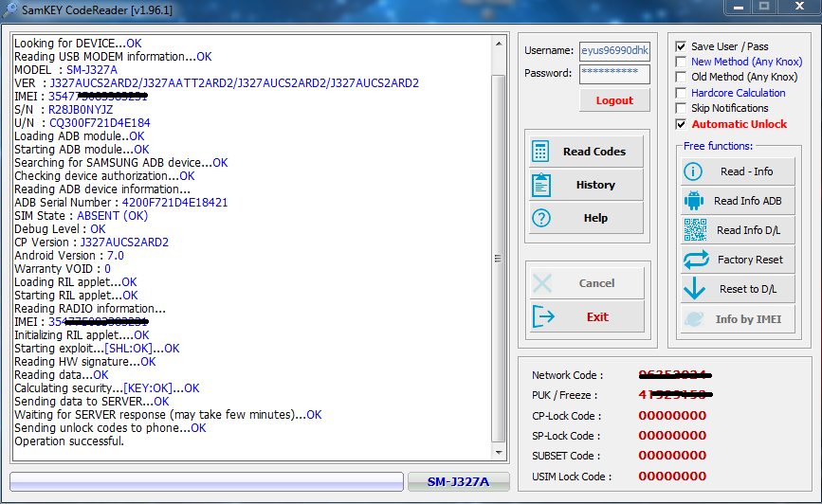
Task: Click the Read Codes button label
Action: pos(594,152)
